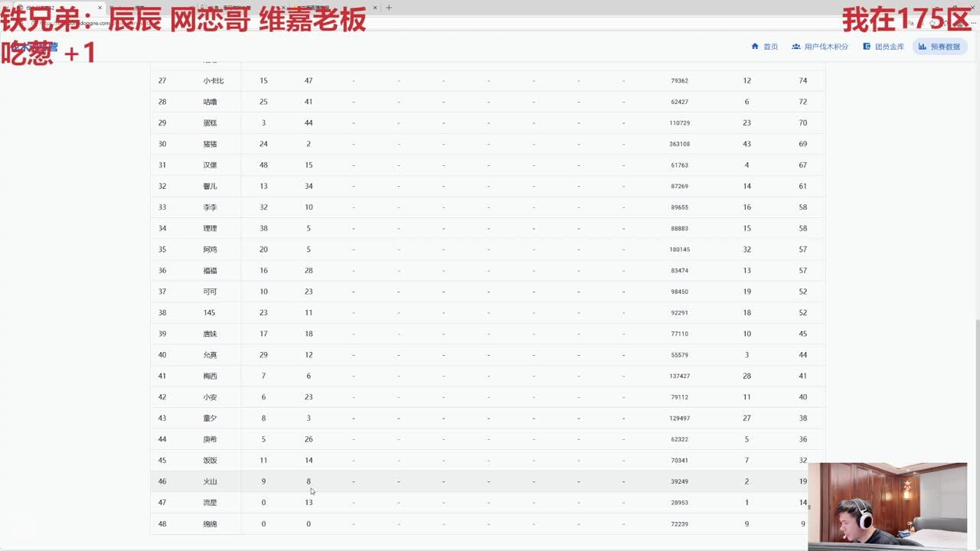Click the value 55579 in 允真's row
980x551 pixels.
click(679, 355)
